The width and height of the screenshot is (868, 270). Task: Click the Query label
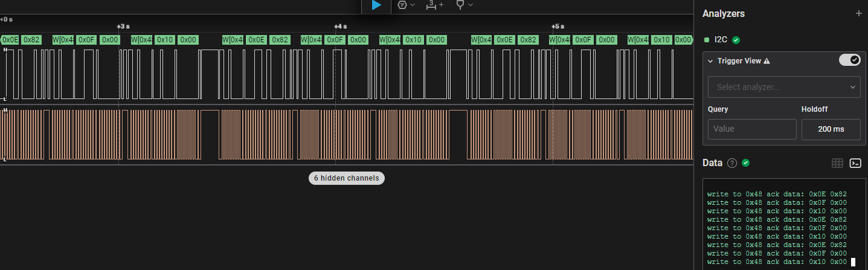[718, 109]
